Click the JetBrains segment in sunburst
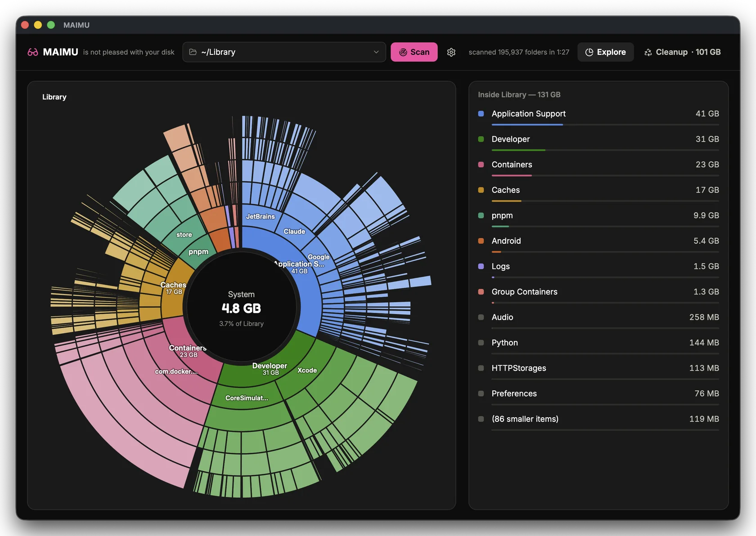Image resolution: width=756 pixels, height=536 pixels. point(260,217)
